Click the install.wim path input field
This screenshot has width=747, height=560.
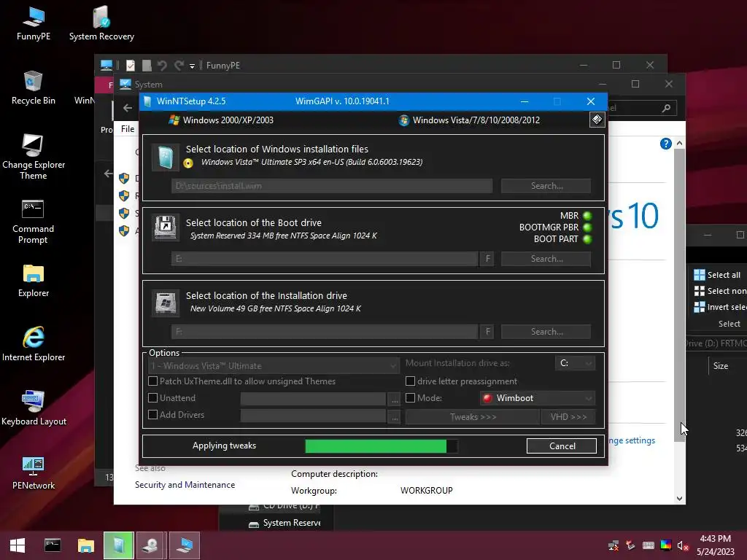[x=332, y=186]
